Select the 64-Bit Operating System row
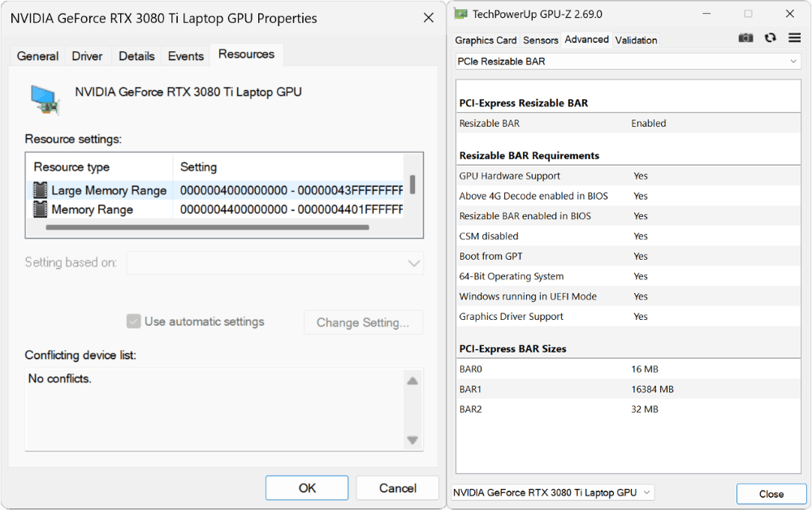The height and width of the screenshot is (510, 812). pos(628,276)
